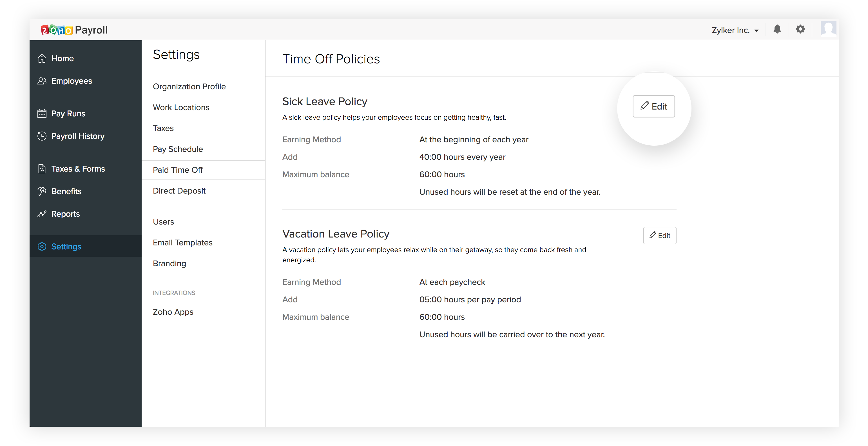868x446 pixels.
Task: Open Payroll History clock icon
Action: [x=42, y=136]
